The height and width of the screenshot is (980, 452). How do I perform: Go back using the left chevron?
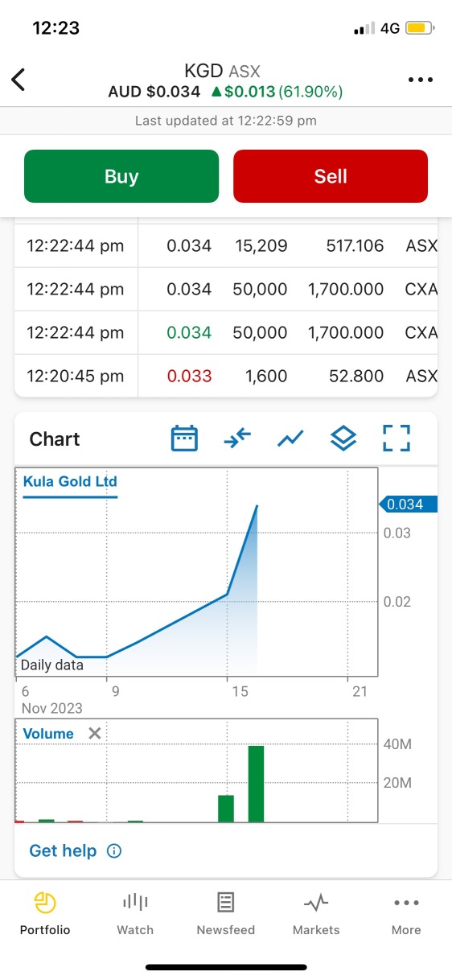coord(18,80)
